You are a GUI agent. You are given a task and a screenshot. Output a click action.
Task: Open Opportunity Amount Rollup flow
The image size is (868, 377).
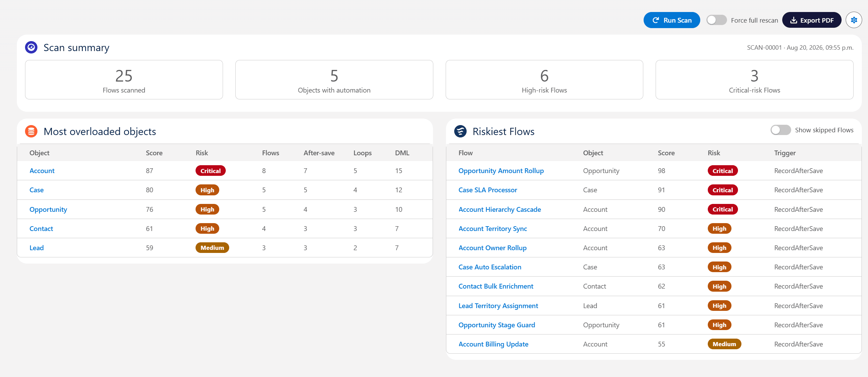[x=501, y=171]
